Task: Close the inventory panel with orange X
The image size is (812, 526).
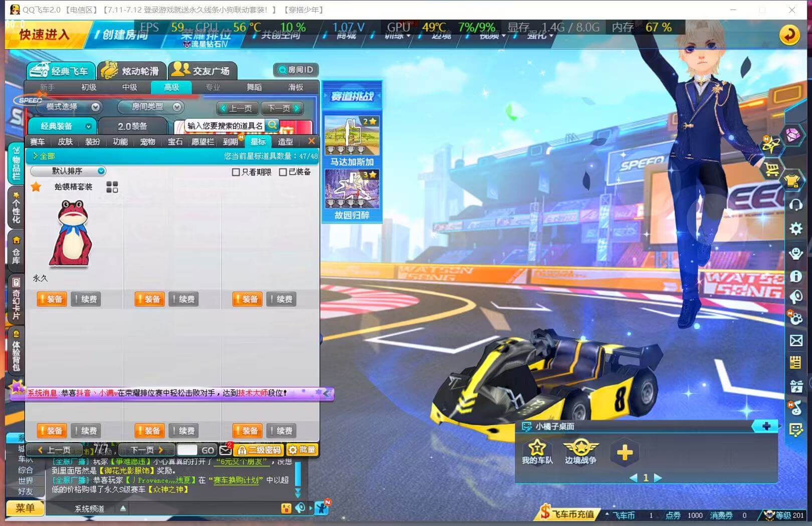Action: 311,141
